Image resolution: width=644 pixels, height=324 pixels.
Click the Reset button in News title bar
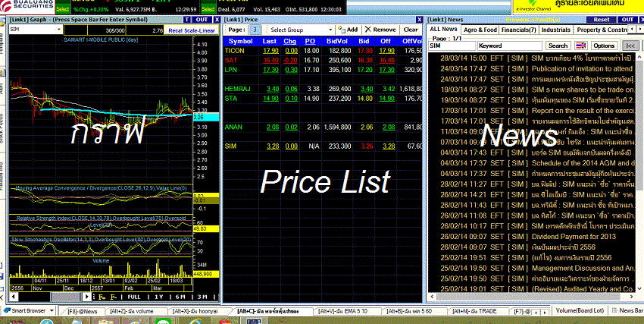(602, 19)
